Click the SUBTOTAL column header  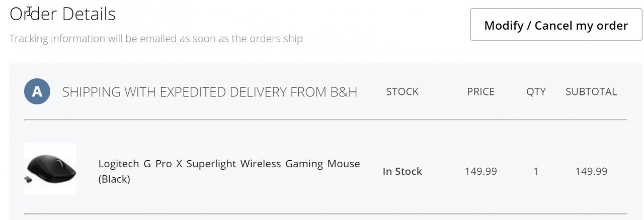click(x=591, y=92)
